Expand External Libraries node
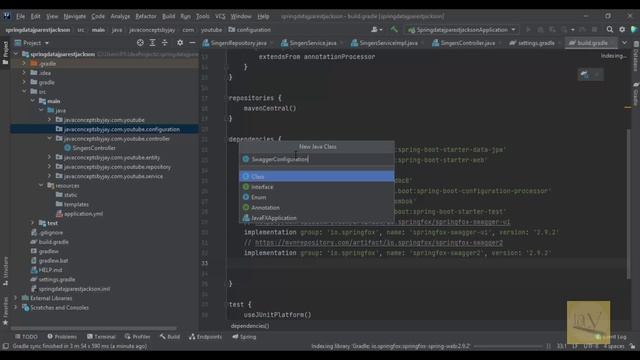The width and height of the screenshot is (640, 360). (x=16, y=298)
